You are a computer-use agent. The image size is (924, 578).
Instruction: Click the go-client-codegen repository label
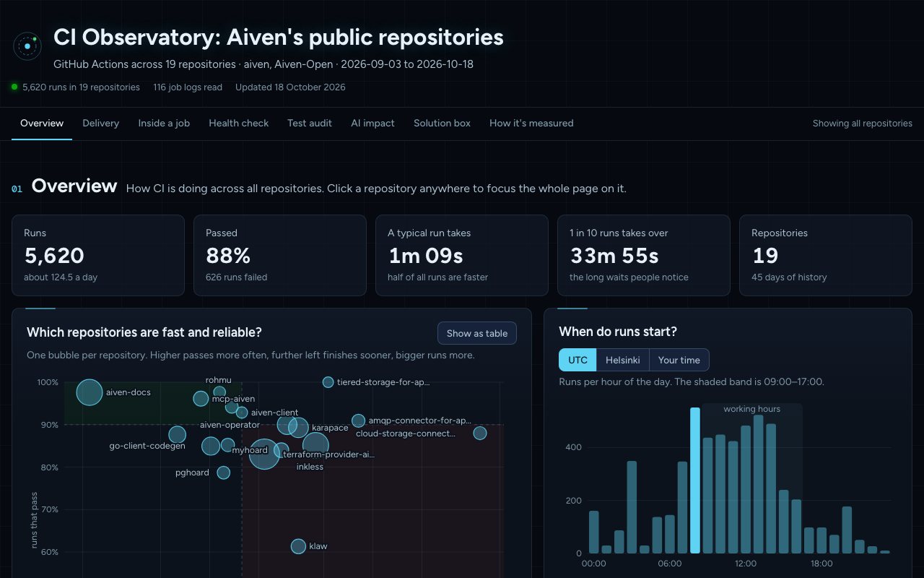coord(147,446)
